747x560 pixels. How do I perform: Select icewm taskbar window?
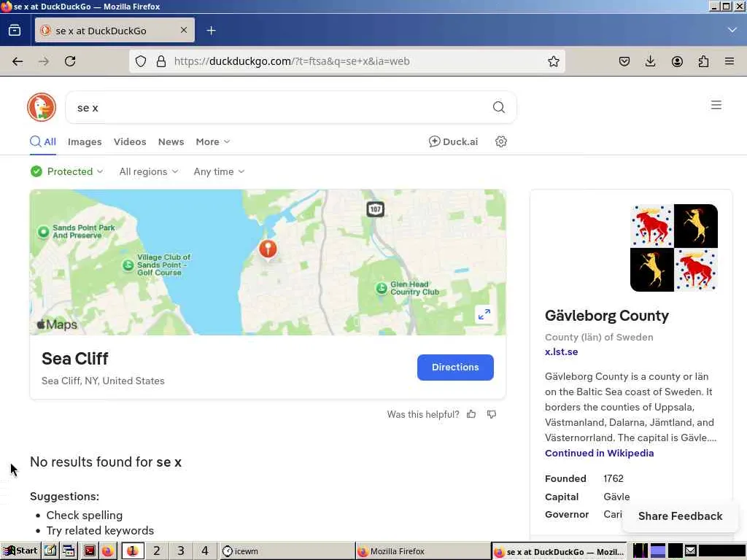(x=287, y=551)
